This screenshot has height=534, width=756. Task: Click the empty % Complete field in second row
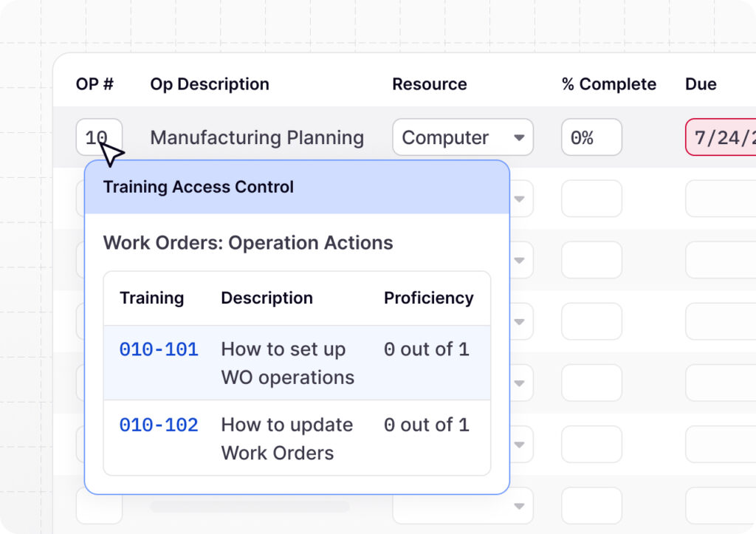(x=591, y=199)
